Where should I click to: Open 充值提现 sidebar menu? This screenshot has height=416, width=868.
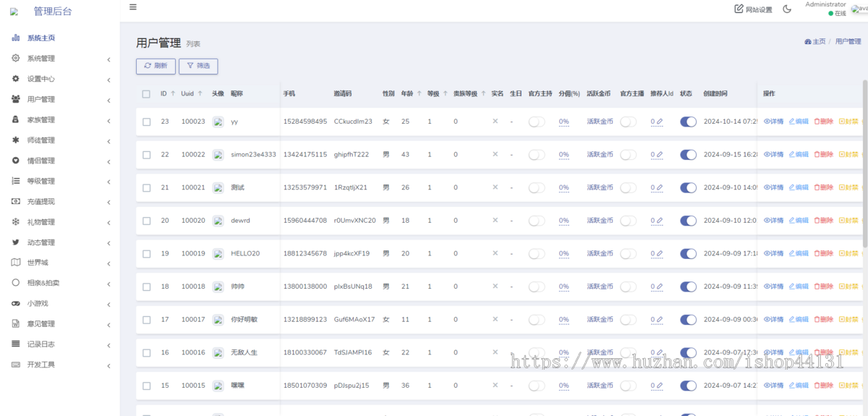(41, 201)
